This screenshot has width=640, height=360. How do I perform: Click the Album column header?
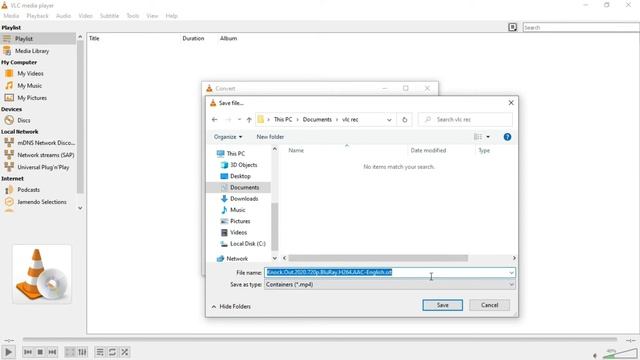[x=229, y=38]
